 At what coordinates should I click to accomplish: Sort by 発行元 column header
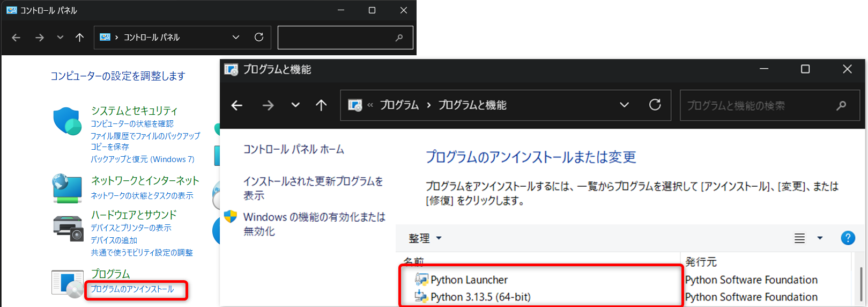pos(701,261)
